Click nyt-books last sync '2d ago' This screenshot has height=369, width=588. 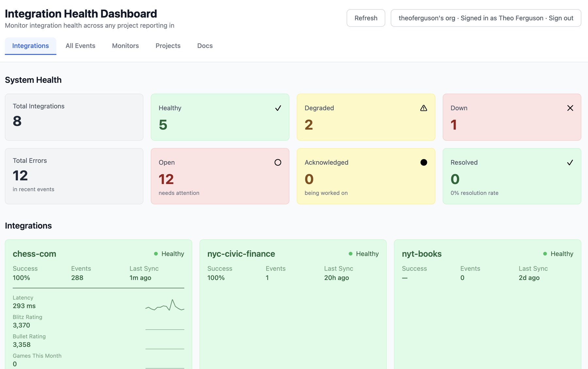tap(529, 278)
